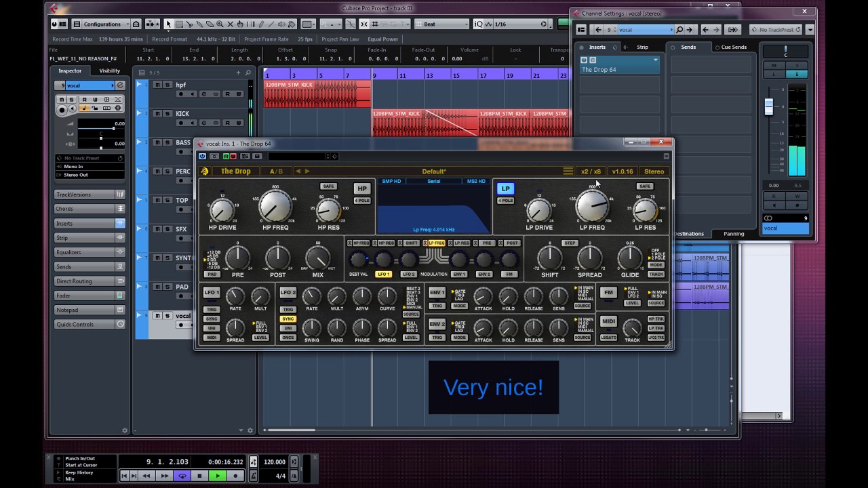This screenshot has width=868, height=488.
Task: Click the 120.000 tempo field
Action: (275, 462)
